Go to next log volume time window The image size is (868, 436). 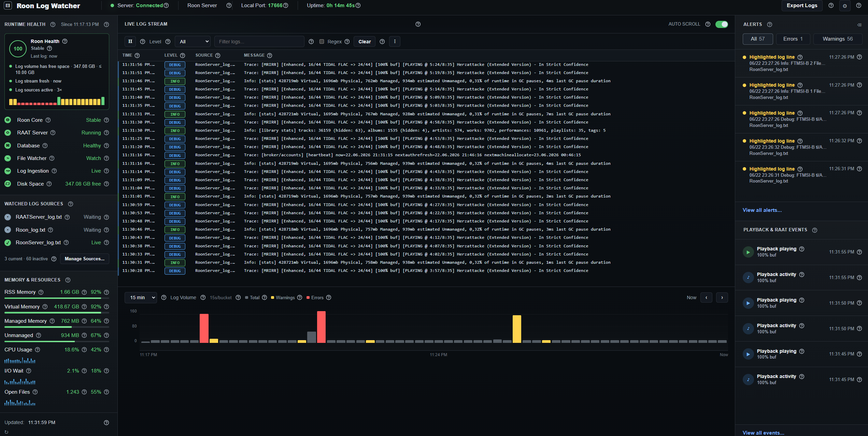tap(722, 297)
